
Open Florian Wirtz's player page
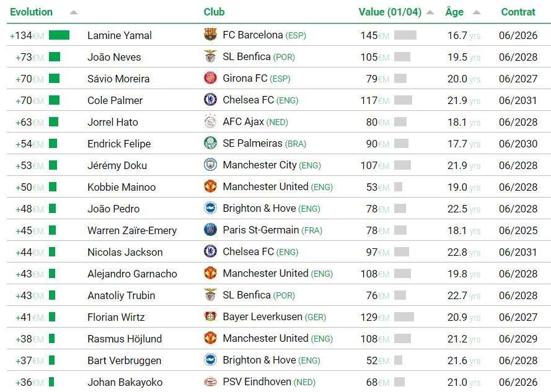(x=116, y=317)
